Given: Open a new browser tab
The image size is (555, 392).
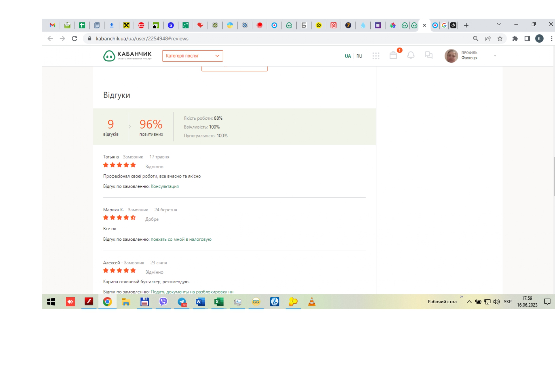Looking at the screenshot, I should pyautogui.click(x=466, y=25).
